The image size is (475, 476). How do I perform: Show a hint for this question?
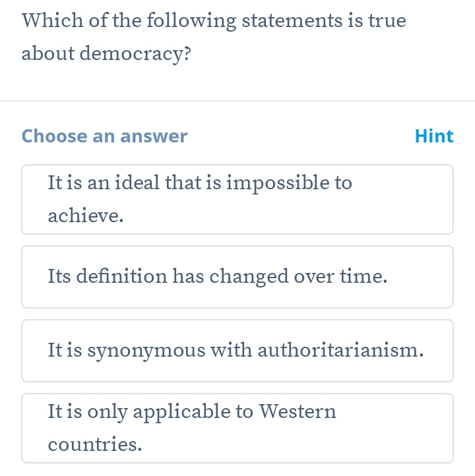point(434,136)
